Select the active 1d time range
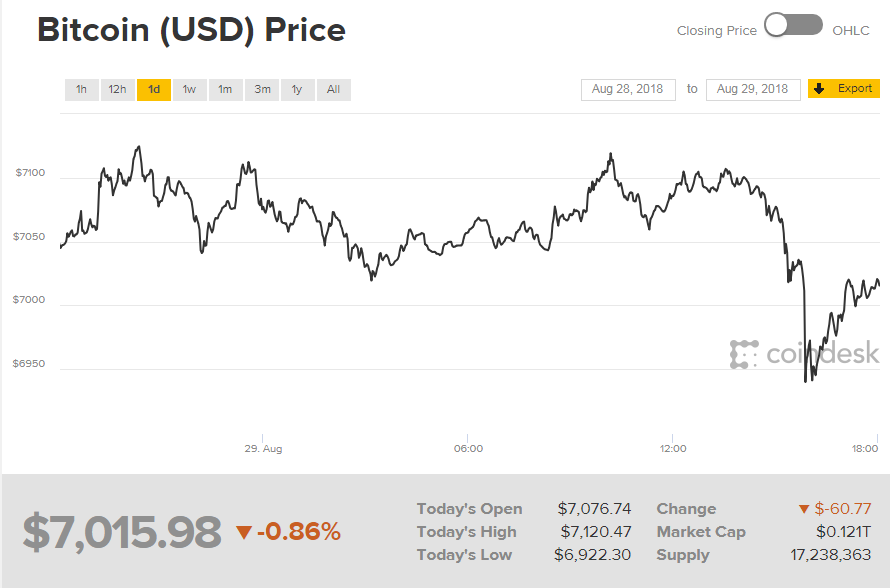 (x=153, y=89)
